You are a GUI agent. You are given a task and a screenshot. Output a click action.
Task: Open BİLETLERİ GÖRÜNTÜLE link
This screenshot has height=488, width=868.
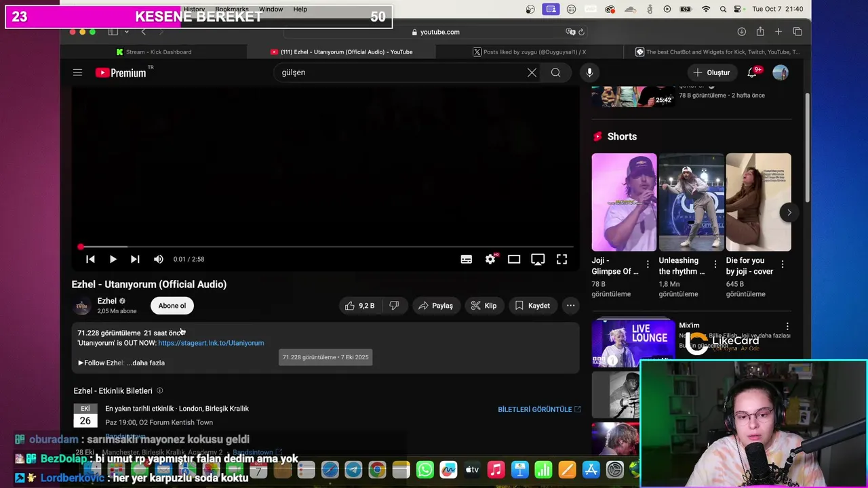point(539,409)
